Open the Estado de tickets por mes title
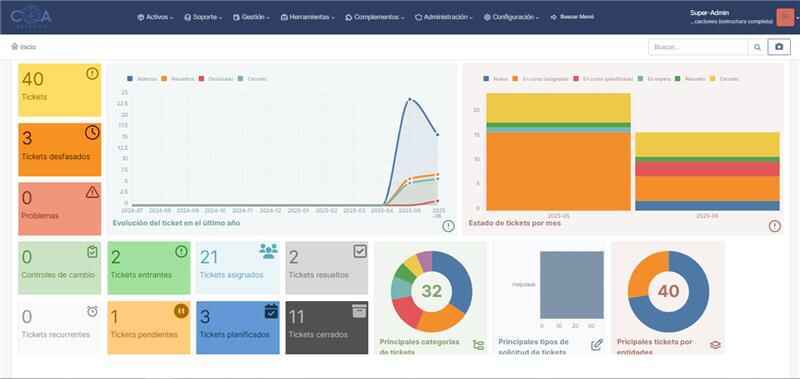 tap(514, 223)
